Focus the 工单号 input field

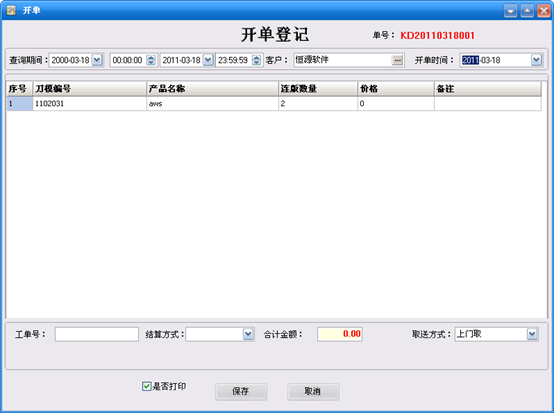(x=97, y=334)
